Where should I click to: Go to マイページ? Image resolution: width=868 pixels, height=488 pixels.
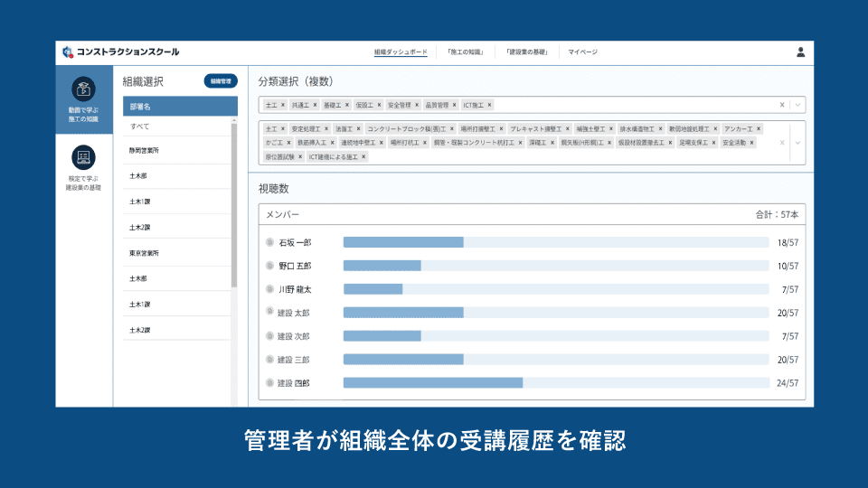582,52
